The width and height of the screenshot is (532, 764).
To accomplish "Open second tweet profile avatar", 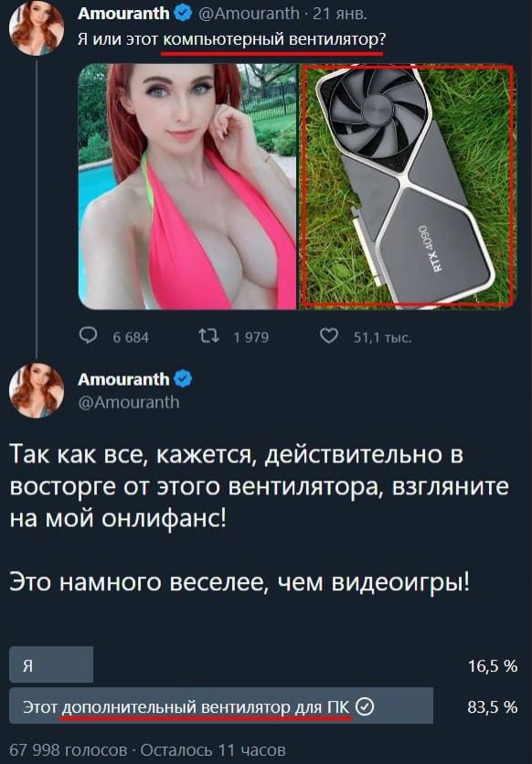I will [x=37, y=390].
